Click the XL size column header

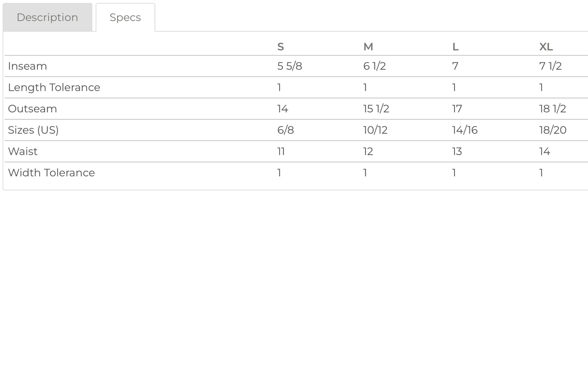point(546,47)
